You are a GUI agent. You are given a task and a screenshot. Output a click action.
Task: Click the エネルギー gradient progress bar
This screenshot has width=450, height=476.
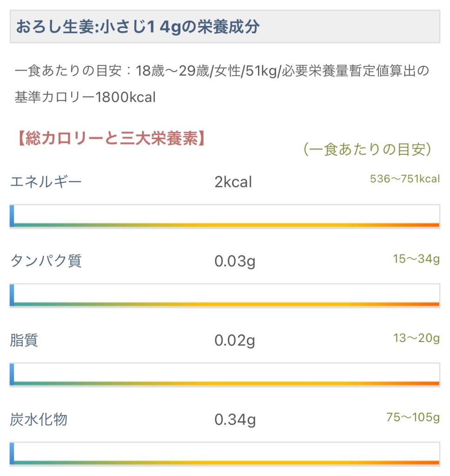pos(225,216)
